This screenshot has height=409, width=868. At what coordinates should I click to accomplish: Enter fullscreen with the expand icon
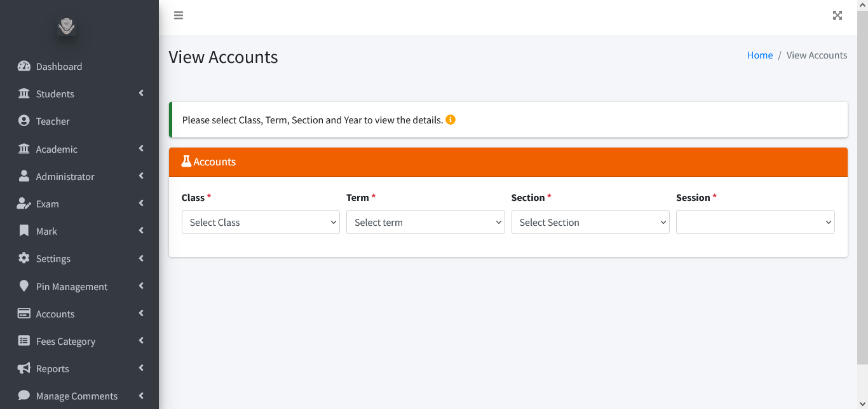pos(837,15)
